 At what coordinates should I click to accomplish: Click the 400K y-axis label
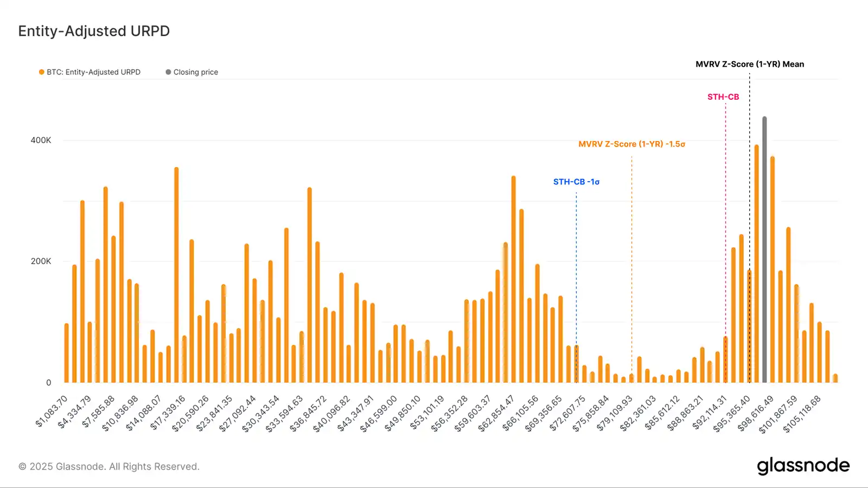(x=41, y=140)
